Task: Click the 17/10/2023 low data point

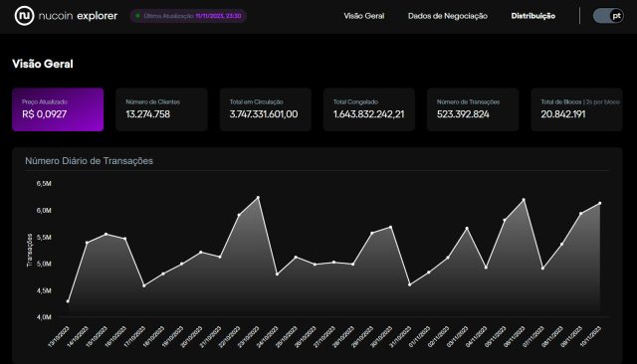Action: click(143, 286)
